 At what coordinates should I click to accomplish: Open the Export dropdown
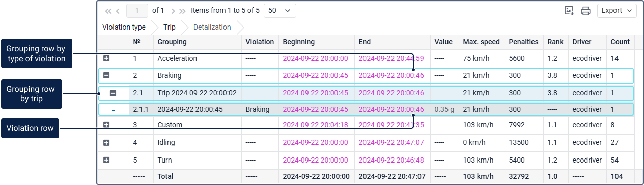coord(617,11)
